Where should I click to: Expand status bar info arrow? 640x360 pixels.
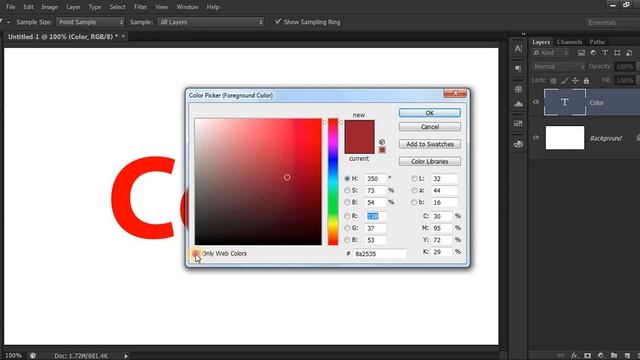click(126, 356)
